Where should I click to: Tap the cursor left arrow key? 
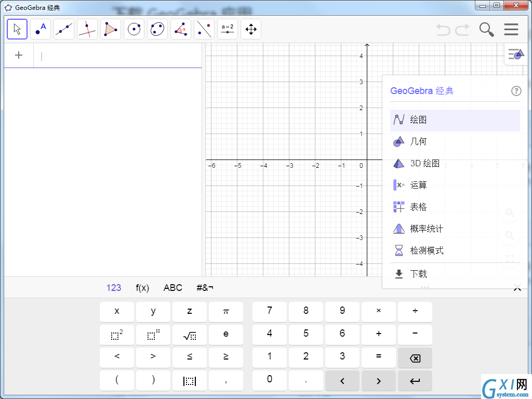point(342,380)
